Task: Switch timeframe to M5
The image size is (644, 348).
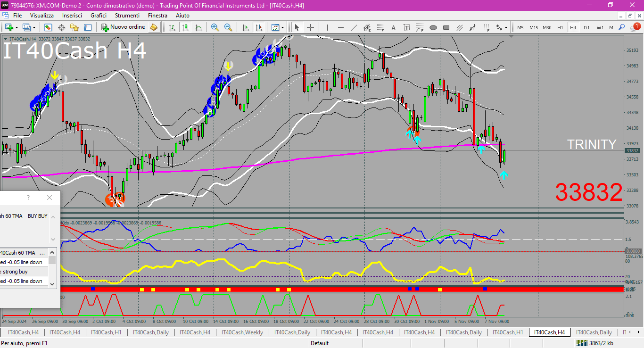Action: [x=520, y=27]
